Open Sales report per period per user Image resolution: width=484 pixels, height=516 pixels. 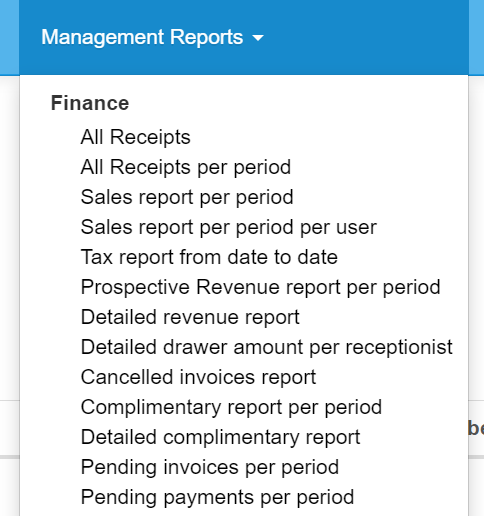pyautogui.click(x=229, y=227)
